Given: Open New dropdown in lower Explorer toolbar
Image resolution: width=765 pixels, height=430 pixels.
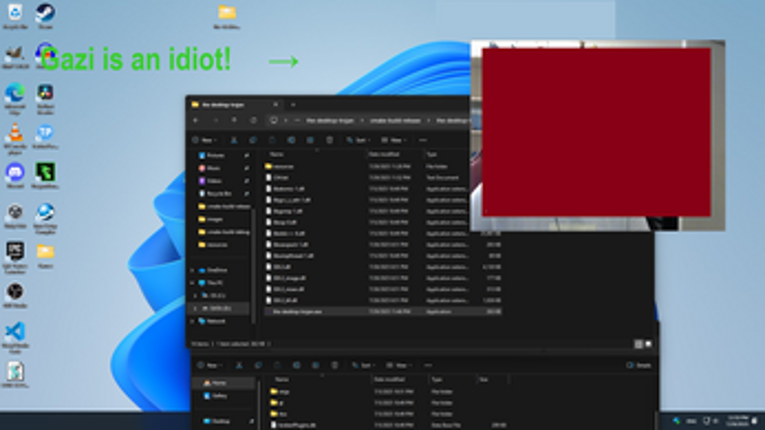Looking at the screenshot, I should [210, 365].
